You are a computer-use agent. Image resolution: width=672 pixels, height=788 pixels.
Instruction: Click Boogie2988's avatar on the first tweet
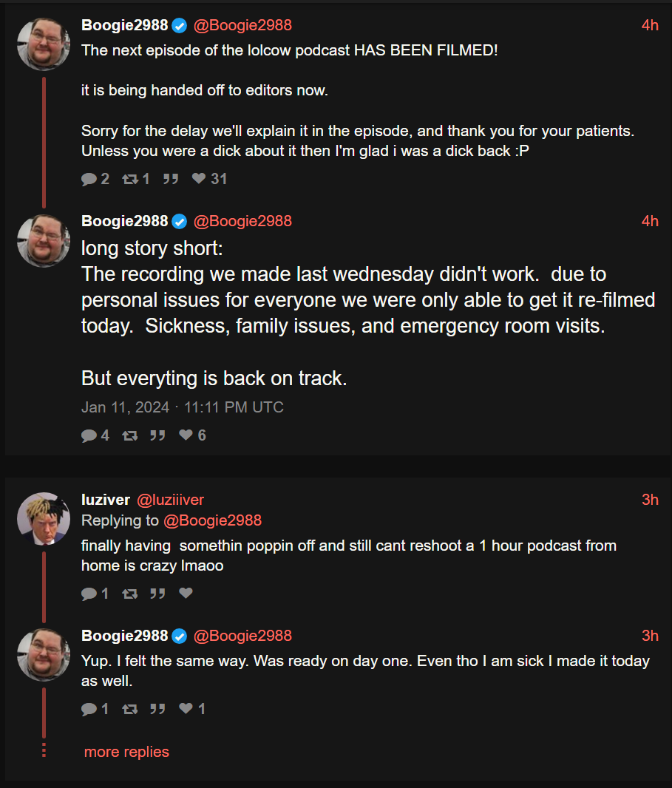tap(44, 44)
